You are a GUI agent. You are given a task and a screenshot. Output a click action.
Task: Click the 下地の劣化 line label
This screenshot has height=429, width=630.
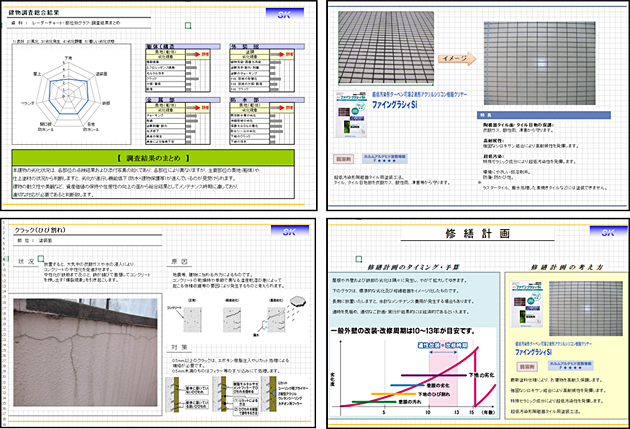481,375
